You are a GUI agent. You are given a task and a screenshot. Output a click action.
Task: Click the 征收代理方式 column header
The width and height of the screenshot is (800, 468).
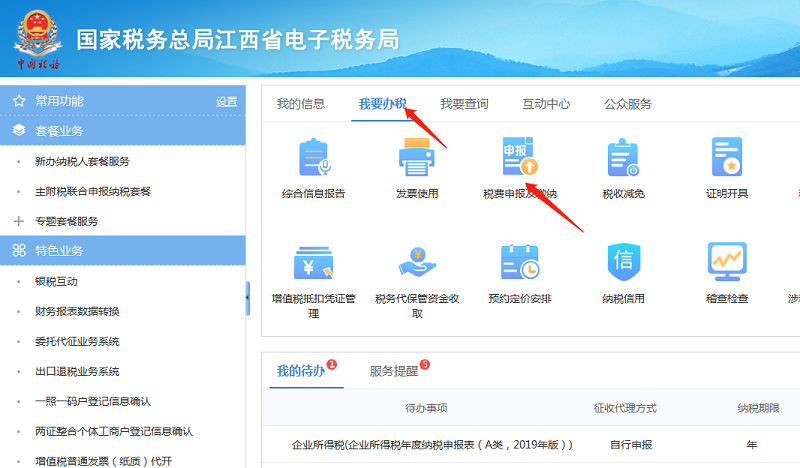[x=625, y=408]
